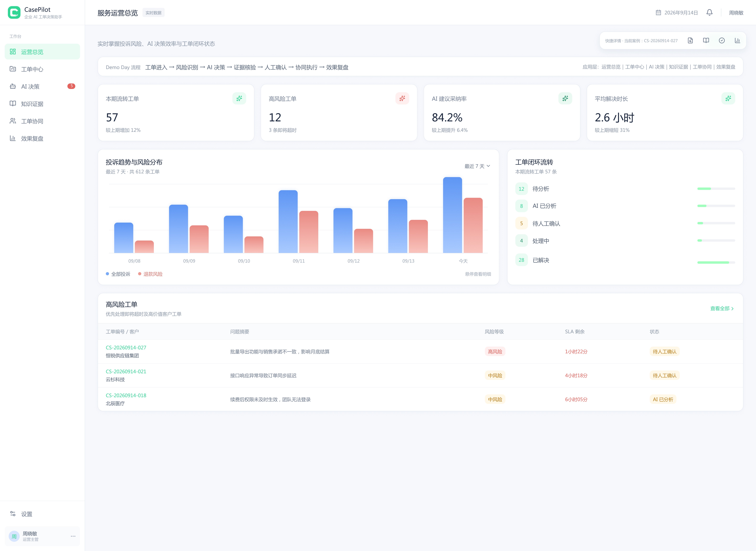Viewport: 756px width, 551px height.
Task: Click the 09/08 blue complaints bar
Action: [124, 238]
